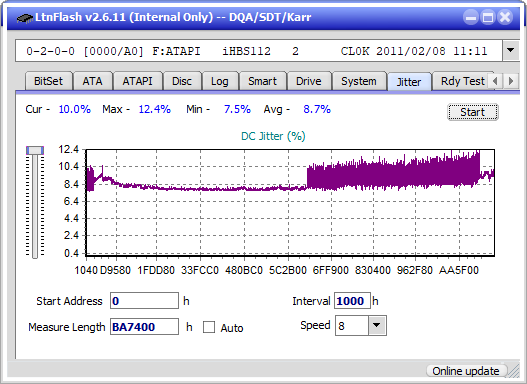
Task: Click the drive info combo box text
Action: (259, 51)
